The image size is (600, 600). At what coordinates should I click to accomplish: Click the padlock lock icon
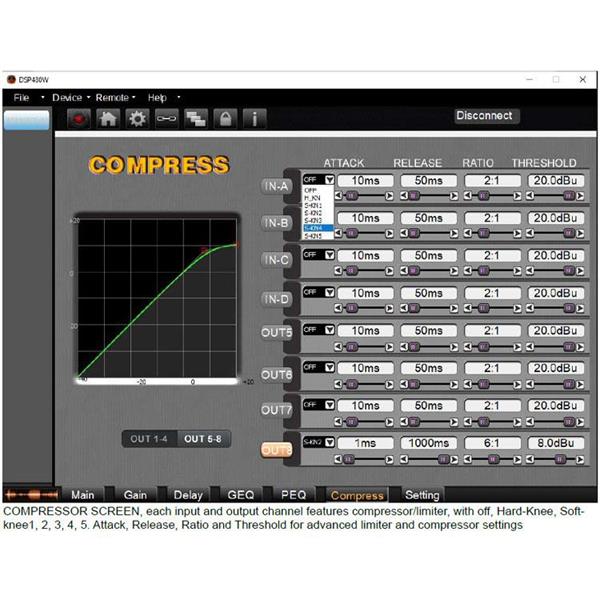click(227, 119)
